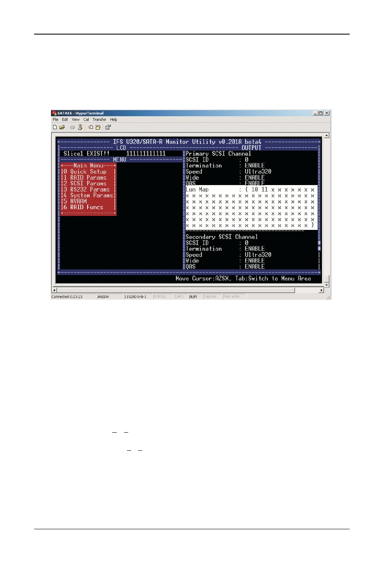This screenshot has width=392, height=563.
Task: Open the Transfer menu
Action: tap(99, 120)
